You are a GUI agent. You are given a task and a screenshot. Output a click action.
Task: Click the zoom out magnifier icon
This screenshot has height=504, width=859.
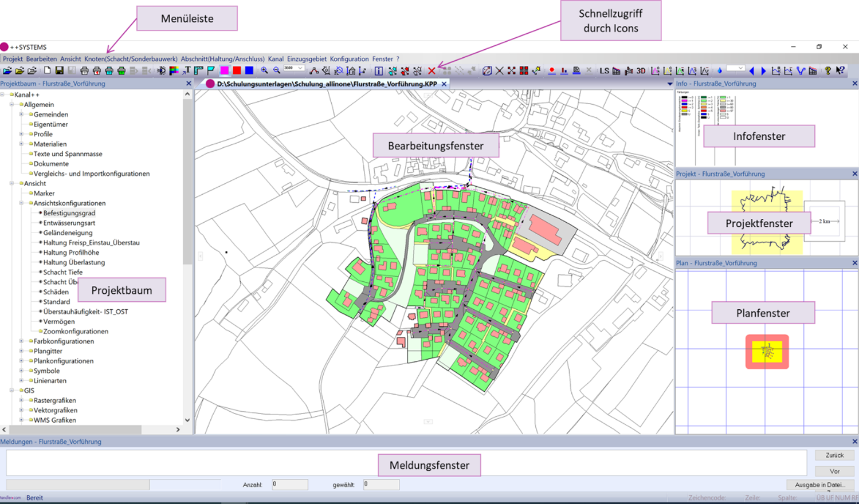277,70
